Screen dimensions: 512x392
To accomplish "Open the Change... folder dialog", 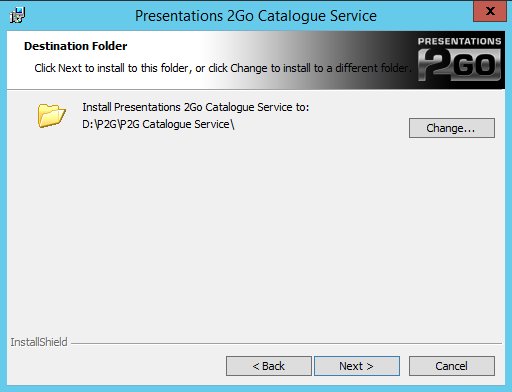I will point(452,128).
